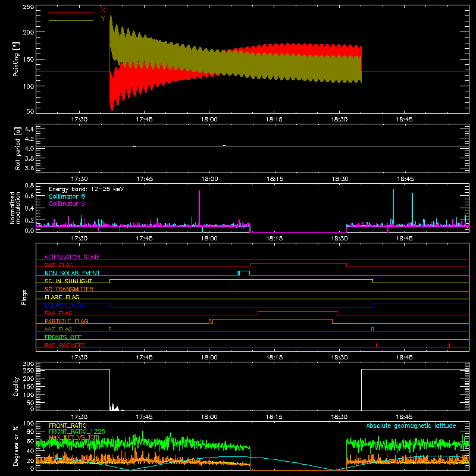Viewport: 476px width, 476px height.
Task: Click 18:00 time label under Pointing plot
Action: [x=209, y=120]
